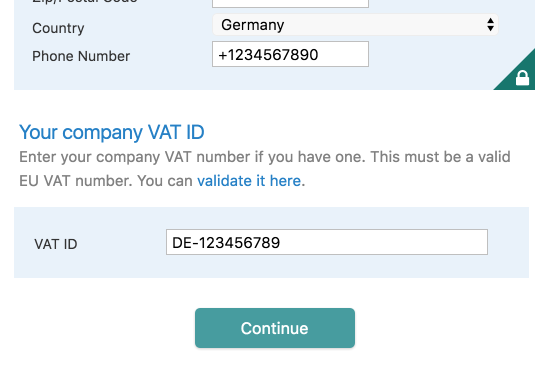
Task: Click the blank white area beside Continue
Action: pyautogui.click(x=438, y=328)
